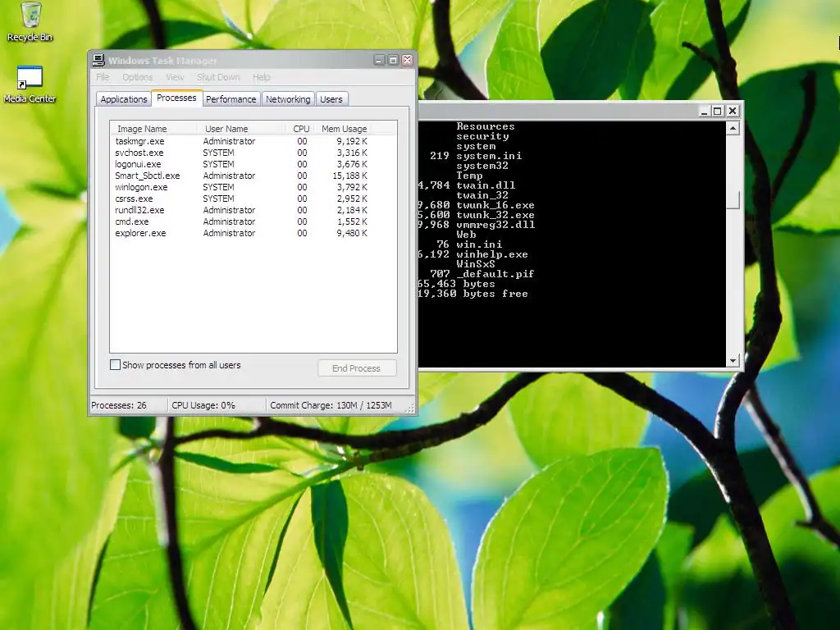The height and width of the screenshot is (630, 840).
Task: Switch to the Applications tab
Action: (x=123, y=99)
